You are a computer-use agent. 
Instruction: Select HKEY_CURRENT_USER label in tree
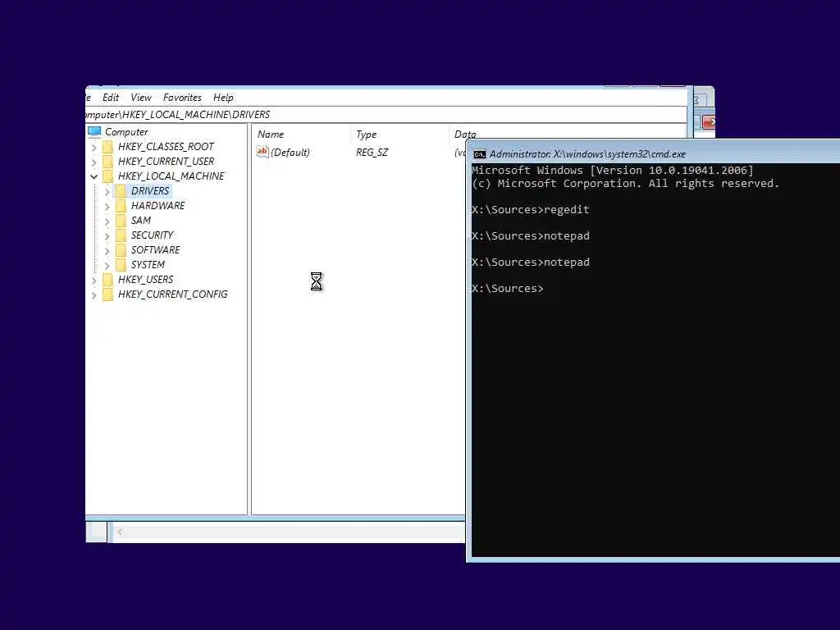[166, 162]
